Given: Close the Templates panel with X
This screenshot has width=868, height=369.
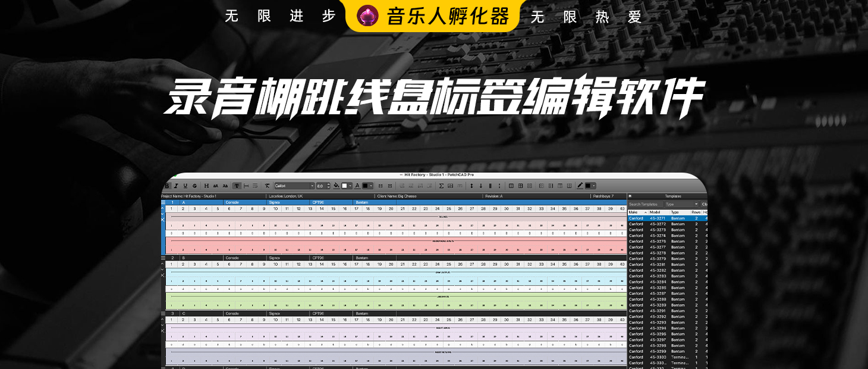Looking at the screenshot, I should (x=630, y=196).
